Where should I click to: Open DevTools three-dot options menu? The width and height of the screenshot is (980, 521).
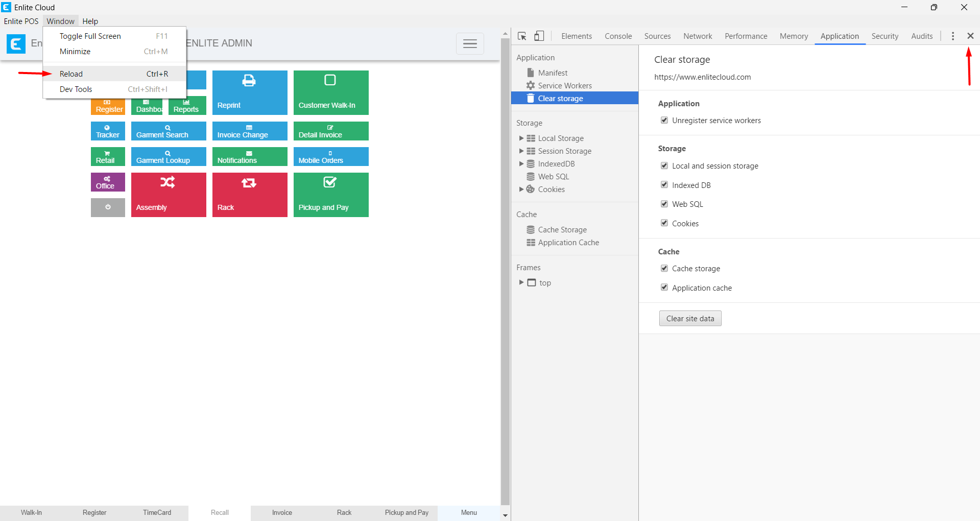click(952, 36)
